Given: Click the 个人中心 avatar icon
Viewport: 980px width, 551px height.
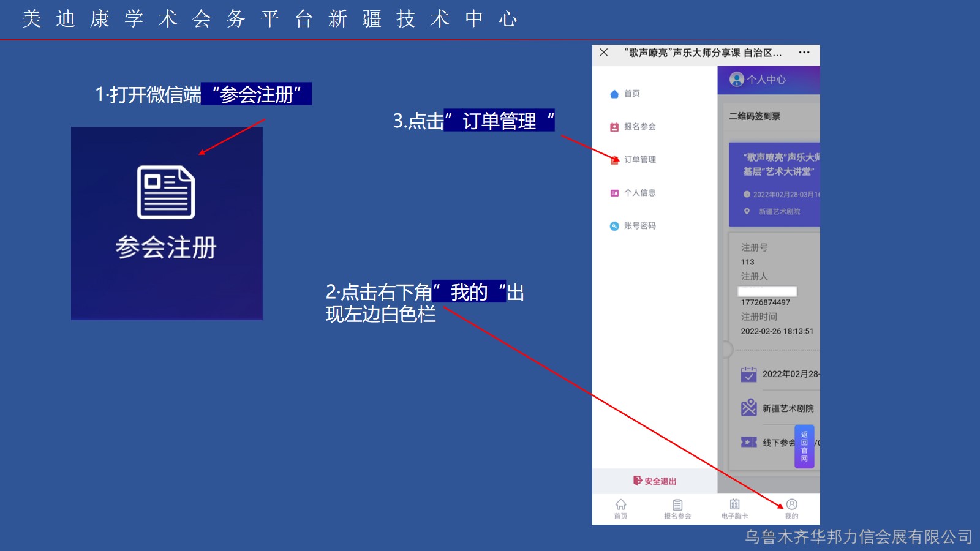Looking at the screenshot, I should (737, 80).
